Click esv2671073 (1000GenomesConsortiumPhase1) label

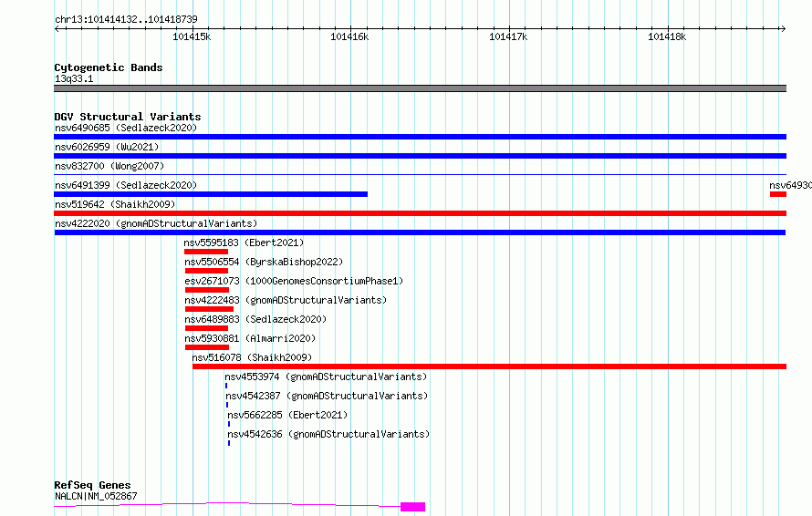click(x=294, y=281)
